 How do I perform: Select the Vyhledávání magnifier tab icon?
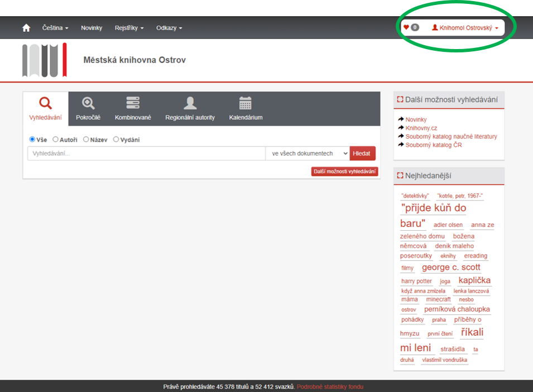45,103
